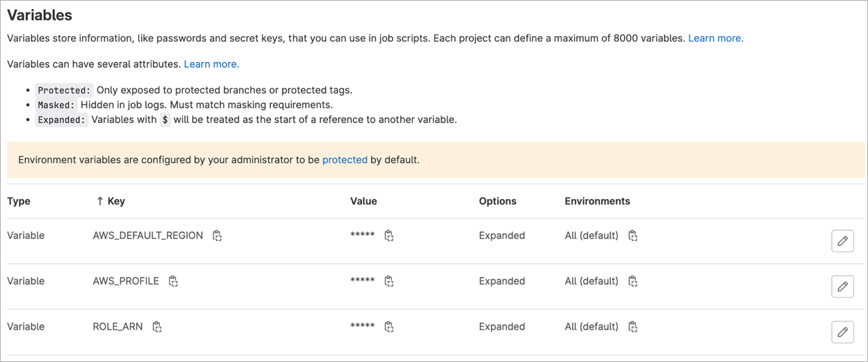
Task: Copy the AWS_PROFILE key name
Action: tap(173, 281)
